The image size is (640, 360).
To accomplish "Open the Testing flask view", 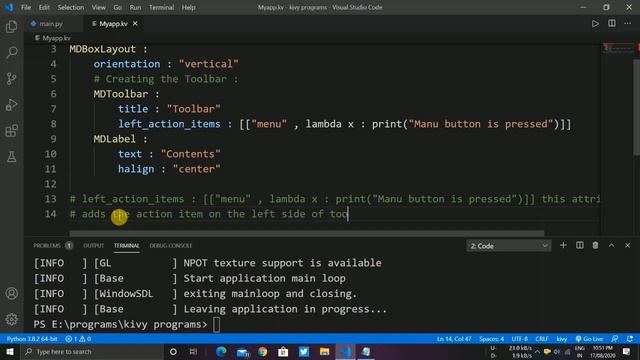I will pyautogui.click(x=11, y=156).
